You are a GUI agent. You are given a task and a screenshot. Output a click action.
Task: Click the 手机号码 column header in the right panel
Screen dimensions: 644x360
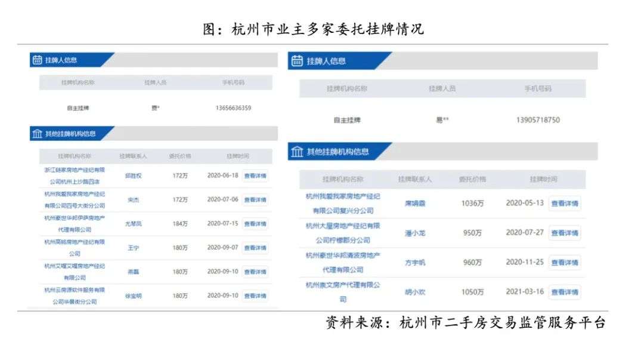click(x=538, y=88)
